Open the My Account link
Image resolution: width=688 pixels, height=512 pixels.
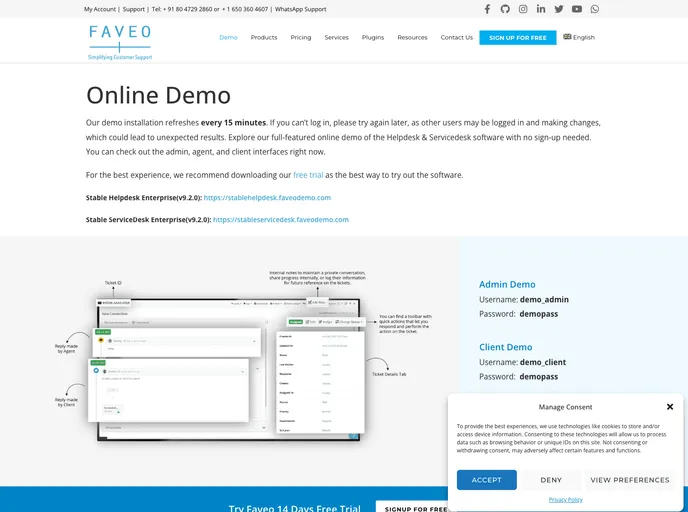[100, 9]
